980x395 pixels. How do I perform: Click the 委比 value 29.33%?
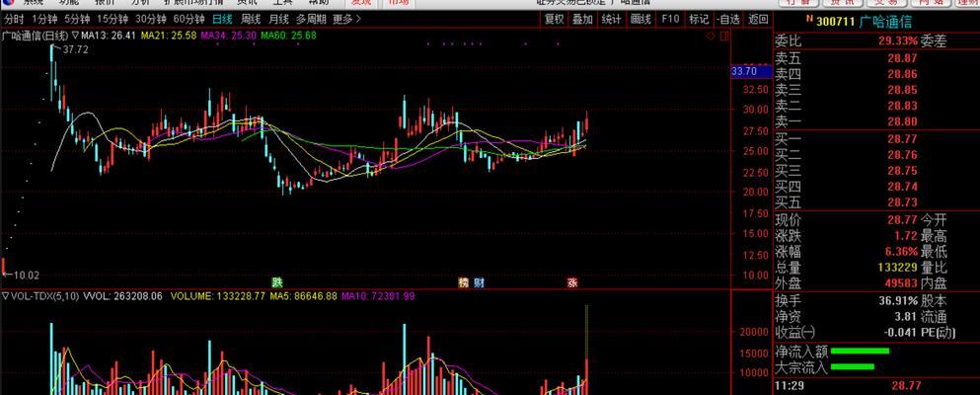click(x=897, y=41)
